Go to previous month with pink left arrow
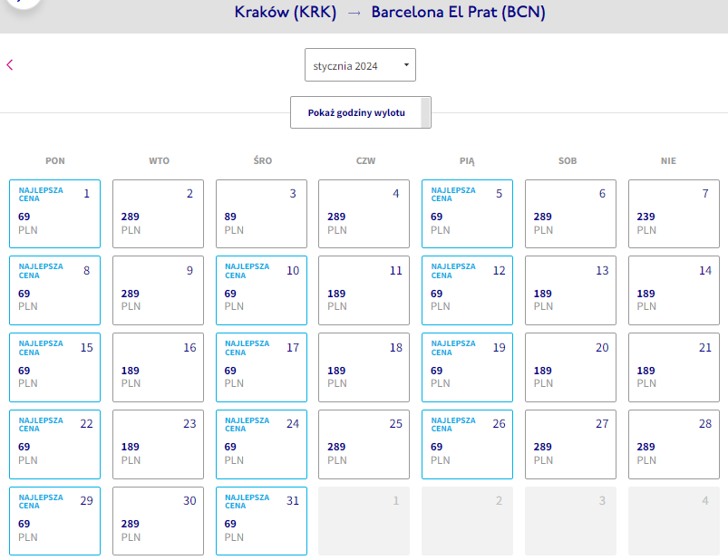The width and height of the screenshot is (728, 560). tap(10, 65)
